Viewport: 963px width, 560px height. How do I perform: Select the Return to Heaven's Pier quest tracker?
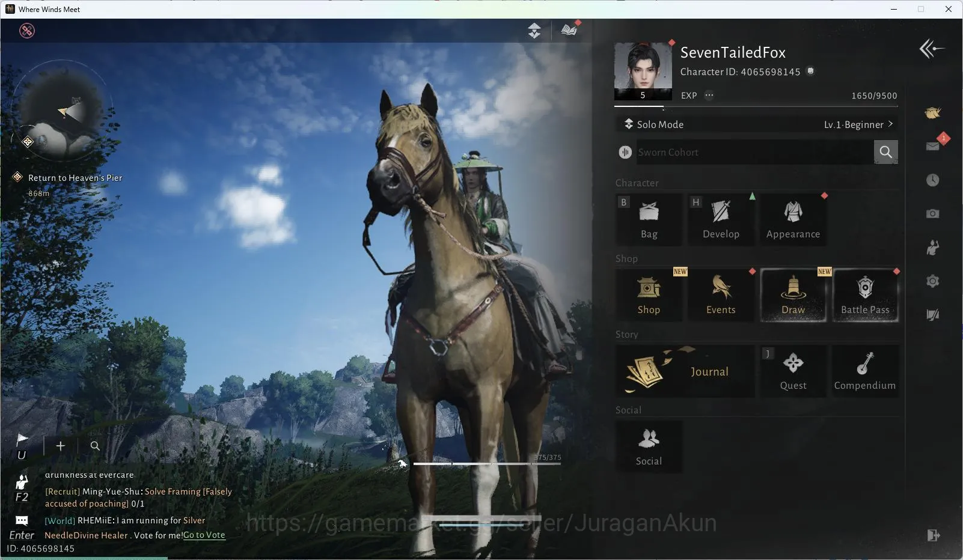coord(68,184)
